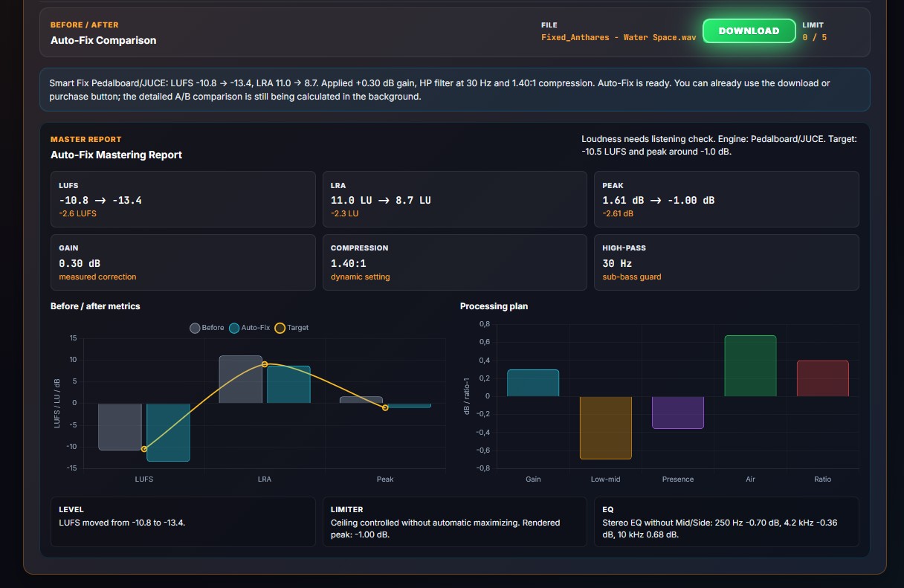Select the LUFS metric card

183,199
